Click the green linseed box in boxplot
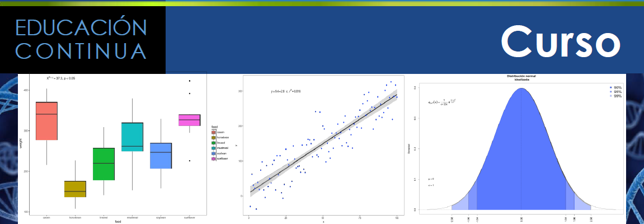The image size is (644, 224). click(104, 164)
